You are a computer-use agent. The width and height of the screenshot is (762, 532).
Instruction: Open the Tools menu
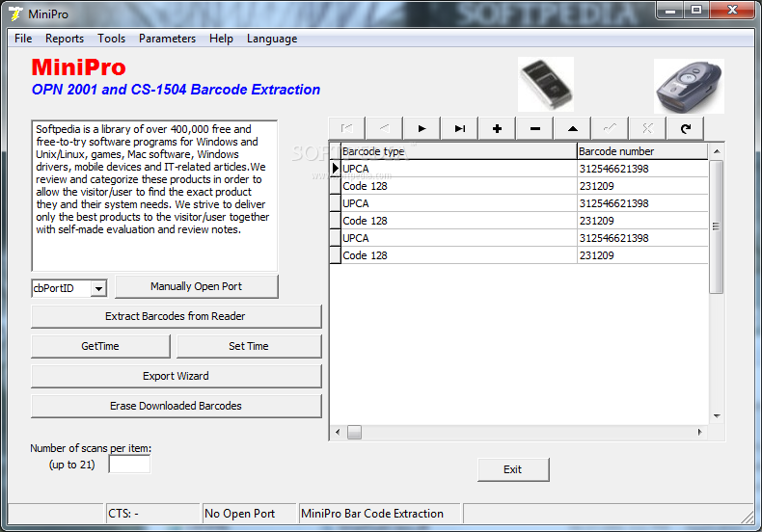pyautogui.click(x=111, y=39)
